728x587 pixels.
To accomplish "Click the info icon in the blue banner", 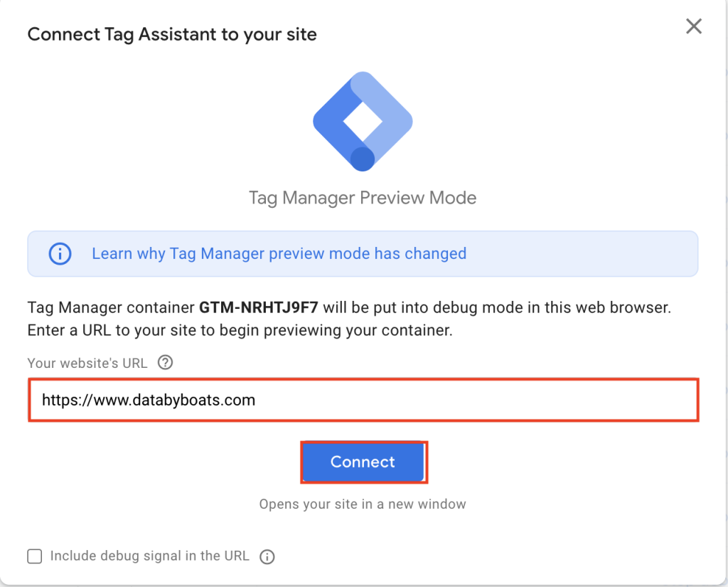I will [x=60, y=254].
